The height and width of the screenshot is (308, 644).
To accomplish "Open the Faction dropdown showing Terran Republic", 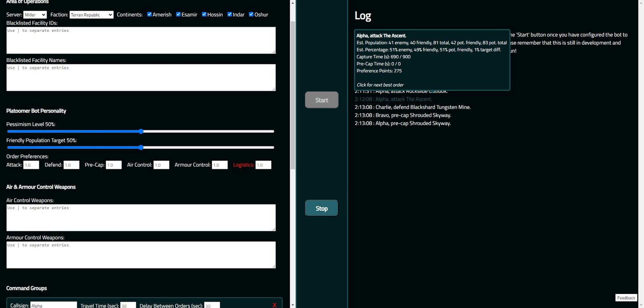I will (x=91, y=15).
